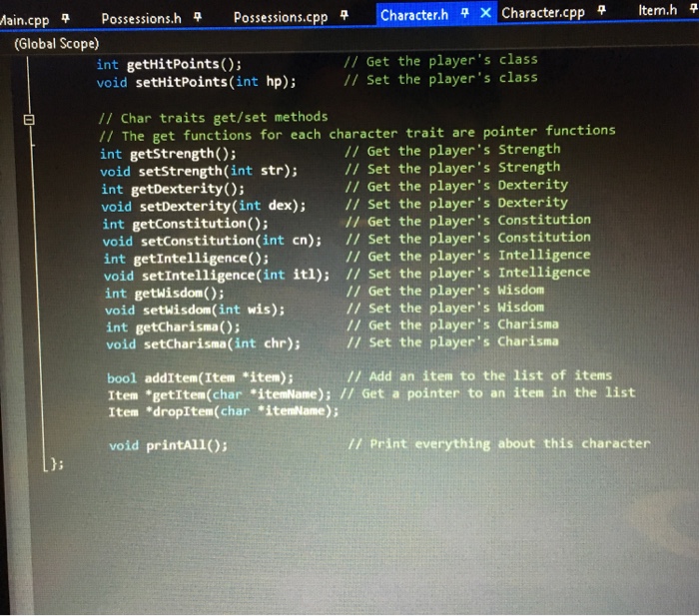Screen dimensions: 699x616
Task: Click the setStrength(int str) declaration
Action: [x=199, y=171]
